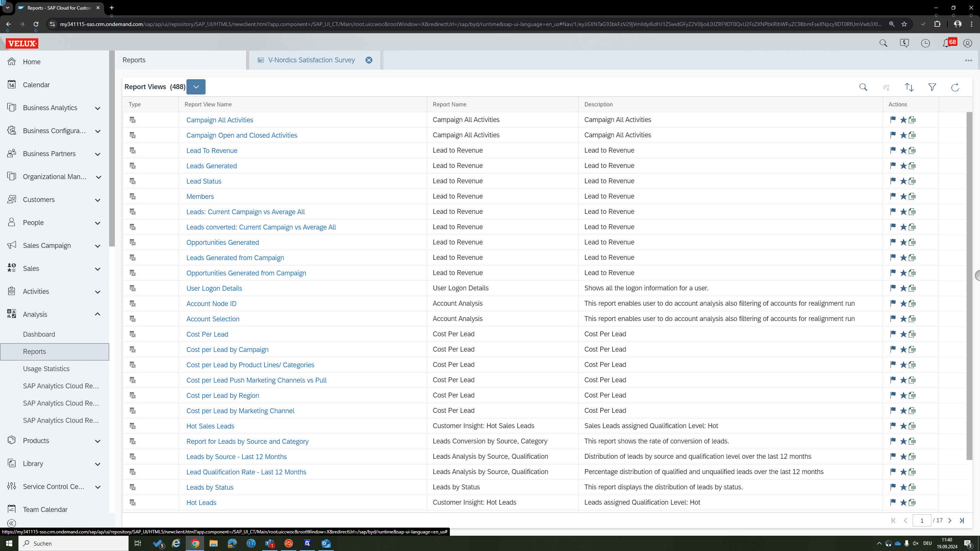The height and width of the screenshot is (551, 980).
Task: Favorite the User Logon Details report
Action: [x=903, y=288]
